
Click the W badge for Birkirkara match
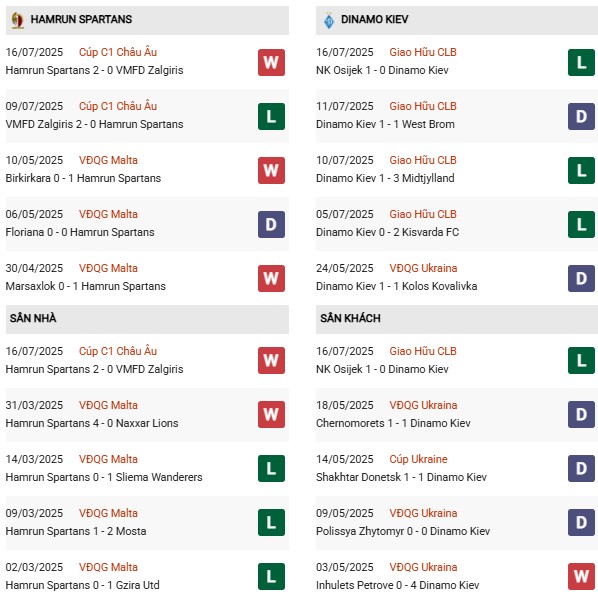pyautogui.click(x=271, y=170)
